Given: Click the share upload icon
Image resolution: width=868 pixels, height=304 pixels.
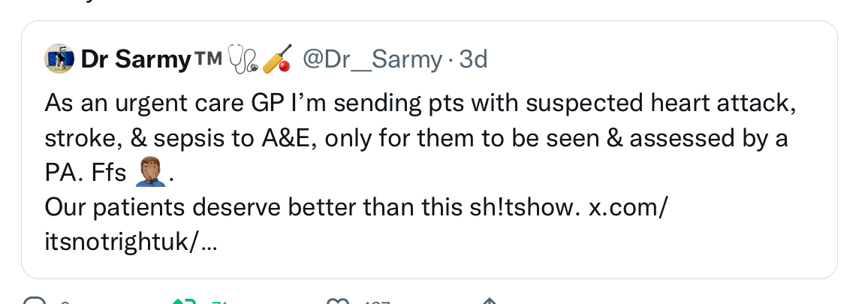Looking at the screenshot, I should pos(490,302).
